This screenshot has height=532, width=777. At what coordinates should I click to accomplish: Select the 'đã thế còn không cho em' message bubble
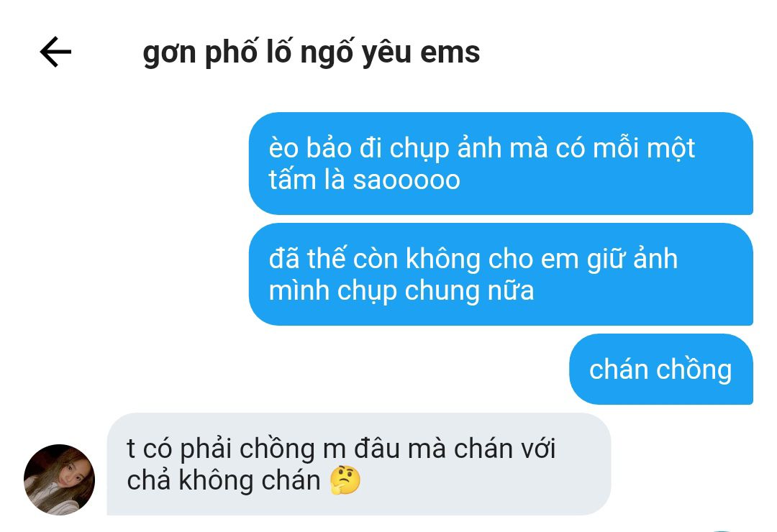click(x=501, y=275)
